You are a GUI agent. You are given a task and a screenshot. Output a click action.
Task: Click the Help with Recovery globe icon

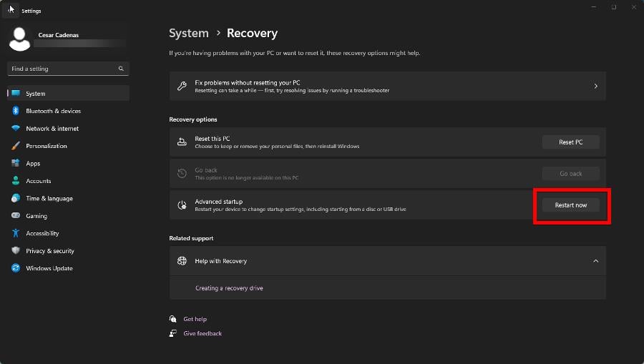(182, 261)
